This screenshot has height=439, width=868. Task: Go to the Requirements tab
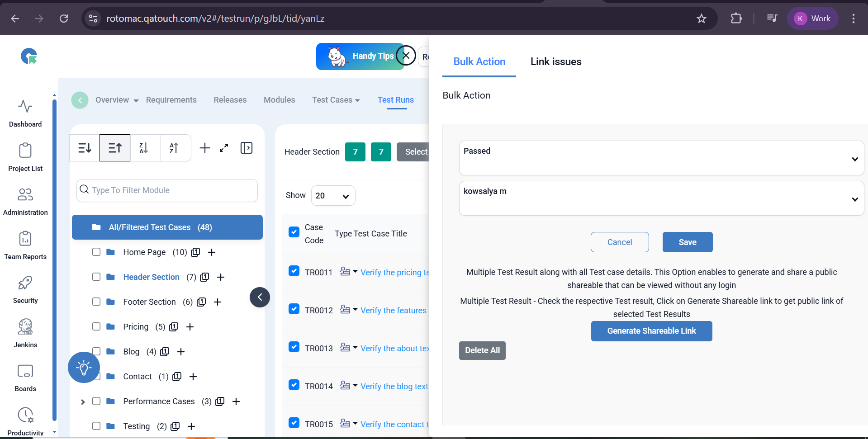(x=171, y=100)
